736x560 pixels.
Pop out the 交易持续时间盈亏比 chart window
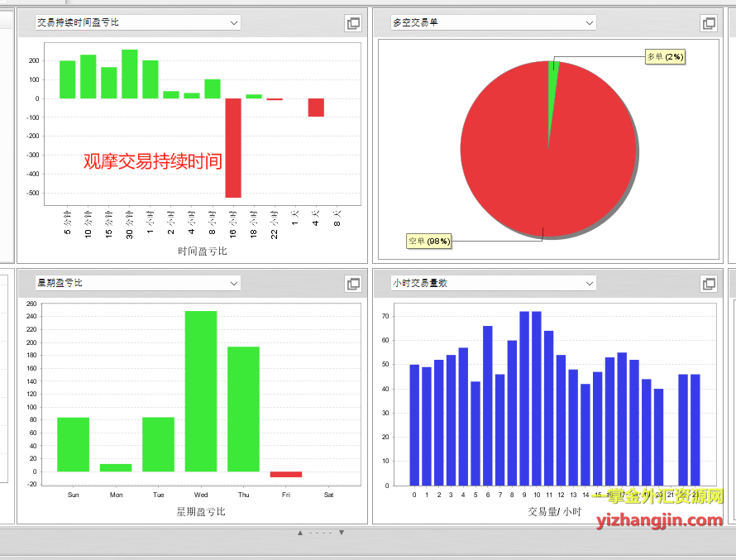point(353,24)
